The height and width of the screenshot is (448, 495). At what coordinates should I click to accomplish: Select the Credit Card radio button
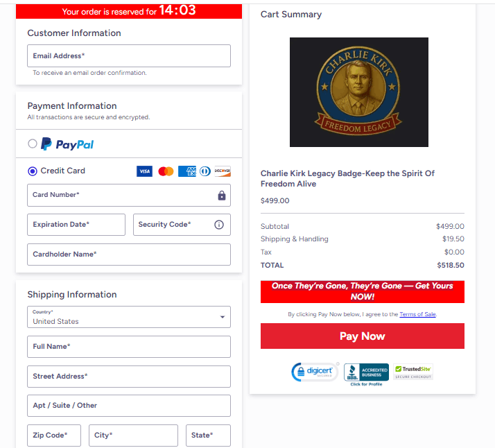pos(32,171)
